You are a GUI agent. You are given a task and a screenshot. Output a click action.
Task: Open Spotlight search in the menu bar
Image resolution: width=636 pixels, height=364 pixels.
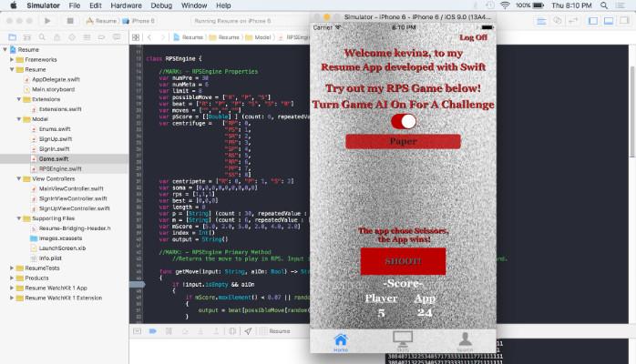pyautogui.click(x=604, y=5)
